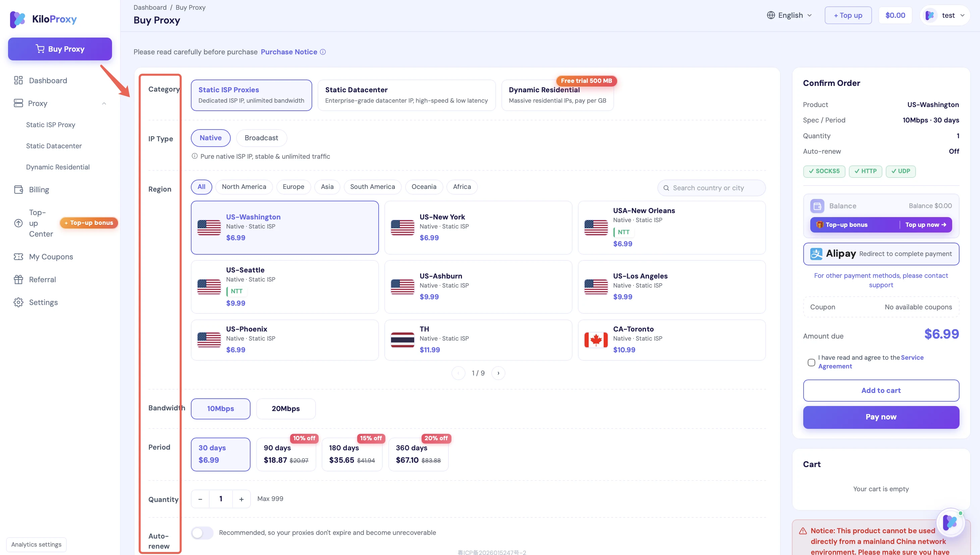Select 20Mbps bandwidth option
The height and width of the screenshot is (555, 980).
point(286,409)
